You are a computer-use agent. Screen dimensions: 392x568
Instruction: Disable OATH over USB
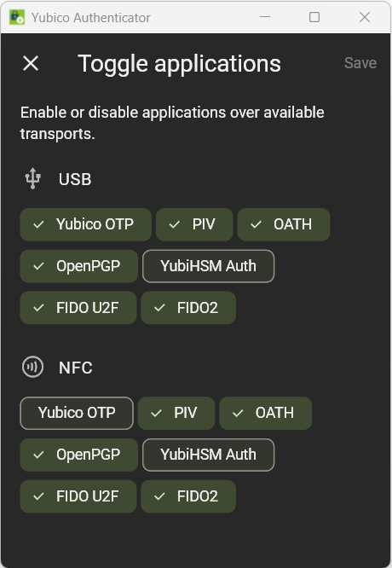[284, 224]
